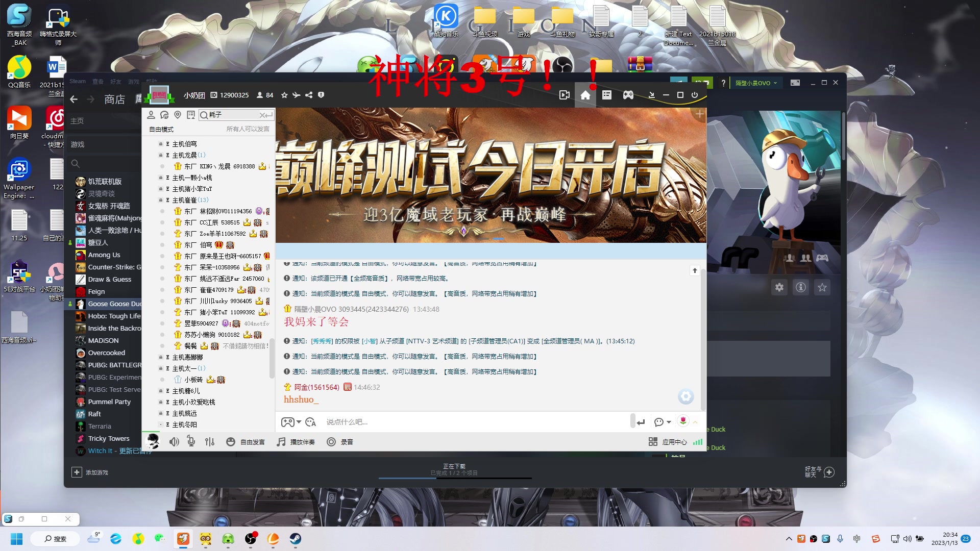Click 添加游戏 in Steam
Viewport: 980px width, 551px height.
tap(90, 472)
